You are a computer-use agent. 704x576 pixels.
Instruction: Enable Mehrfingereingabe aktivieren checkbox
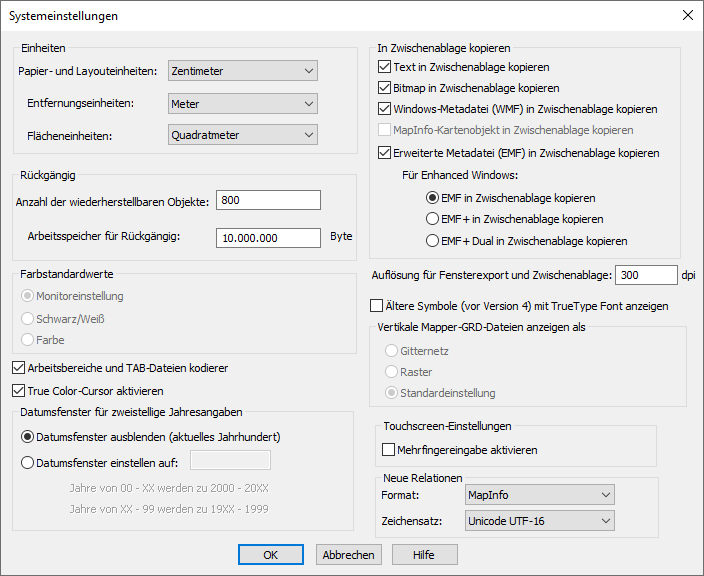coord(389,450)
